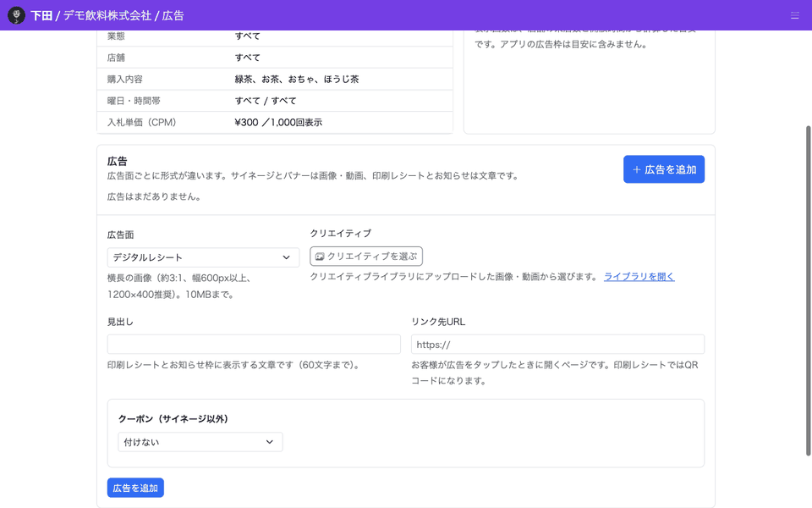
Task: Submit with the bottom 広告を追加 button
Action: point(135,488)
